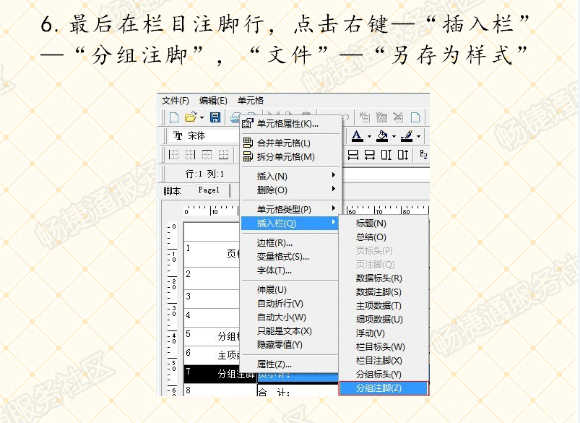
Task: Click the line color pen icon
Action: coord(407,136)
